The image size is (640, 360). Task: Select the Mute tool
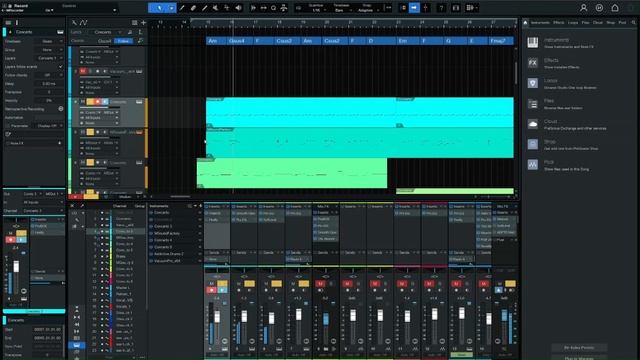(216, 8)
